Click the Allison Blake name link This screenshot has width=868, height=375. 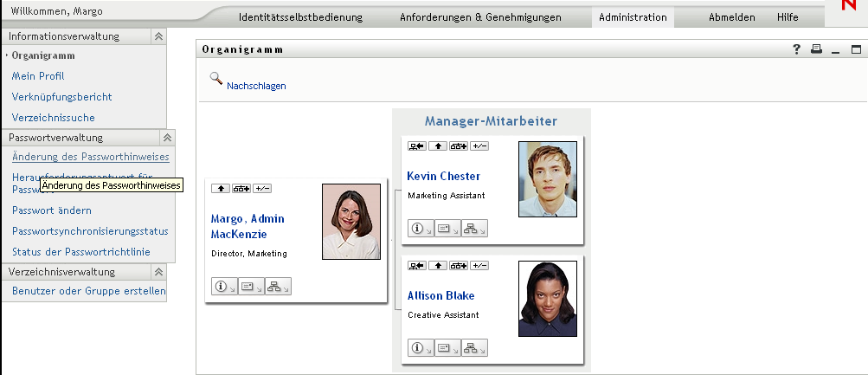(441, 296)
